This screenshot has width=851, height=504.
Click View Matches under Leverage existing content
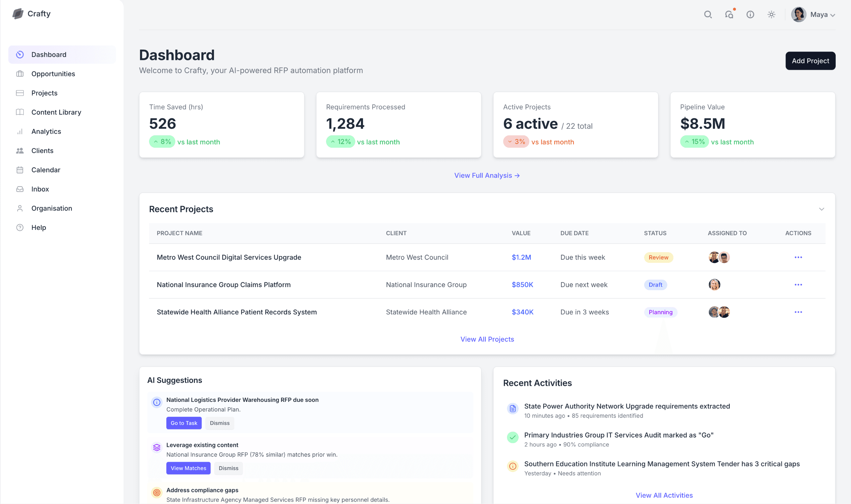pyautogui.click(x=188, y=468)
